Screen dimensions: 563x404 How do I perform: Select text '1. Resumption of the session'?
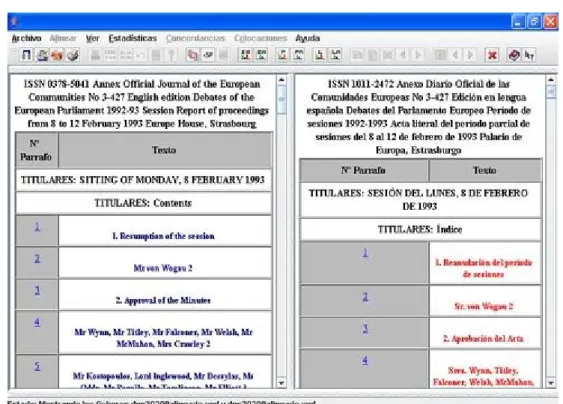[x=163, y=236]
